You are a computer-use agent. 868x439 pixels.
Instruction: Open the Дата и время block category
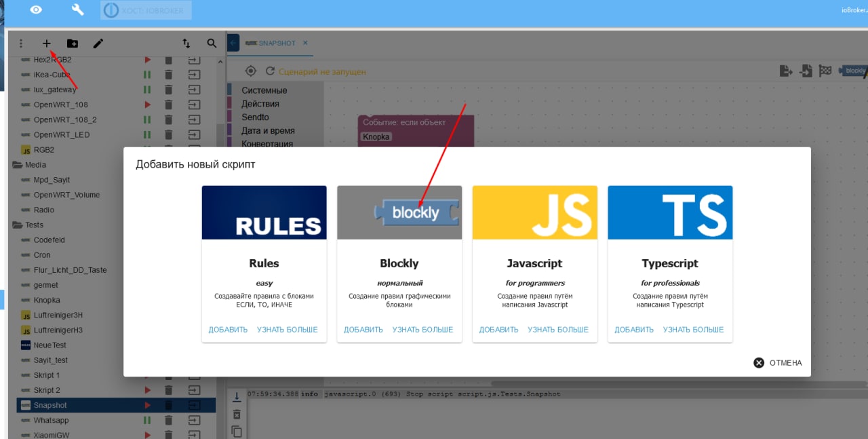(268, 130)
